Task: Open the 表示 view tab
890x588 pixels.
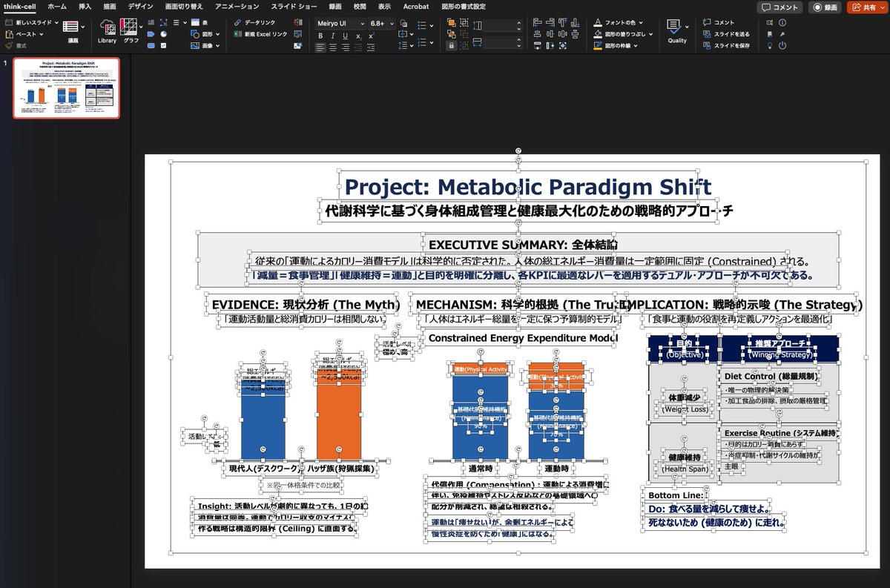Action: click(384, 6)
